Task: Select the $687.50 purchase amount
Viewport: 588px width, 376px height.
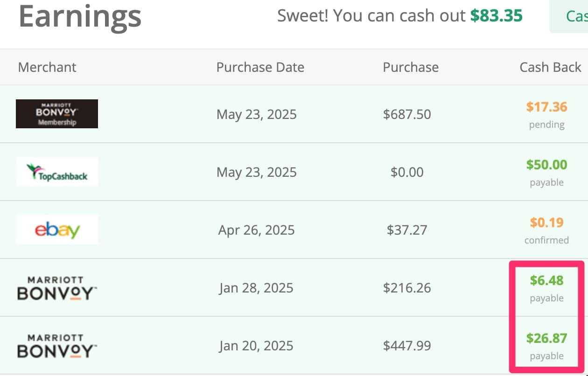Action: pos(407,114)
